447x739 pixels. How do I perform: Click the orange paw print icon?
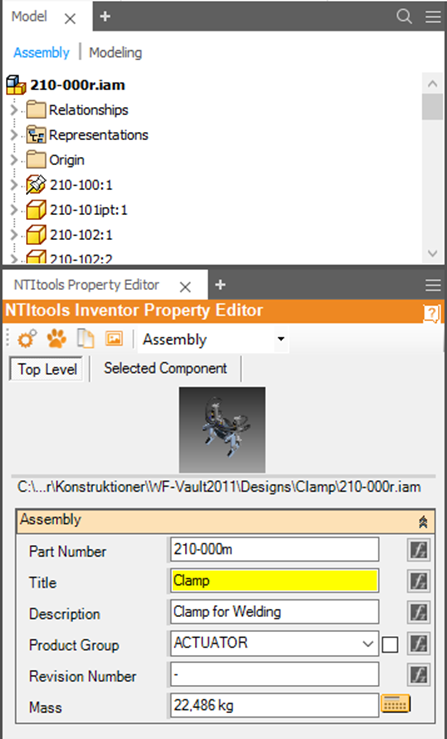(x=57, y=339)
